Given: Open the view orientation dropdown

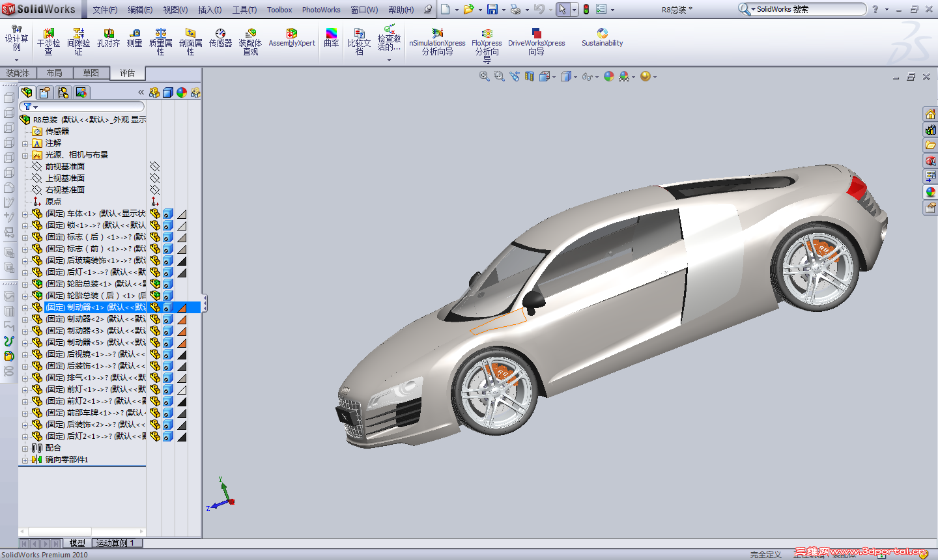Looking at the screenshot, I should pyautogui.click(x=554, y=77).
